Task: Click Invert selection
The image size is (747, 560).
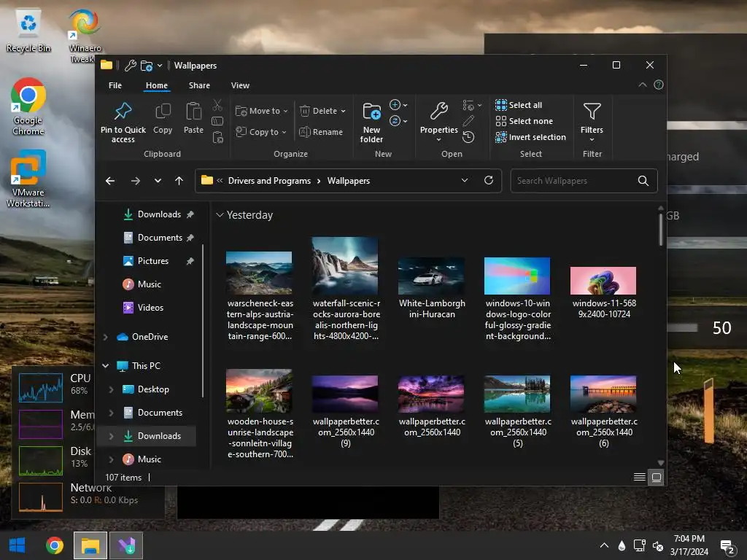Action: click(531, 137)
